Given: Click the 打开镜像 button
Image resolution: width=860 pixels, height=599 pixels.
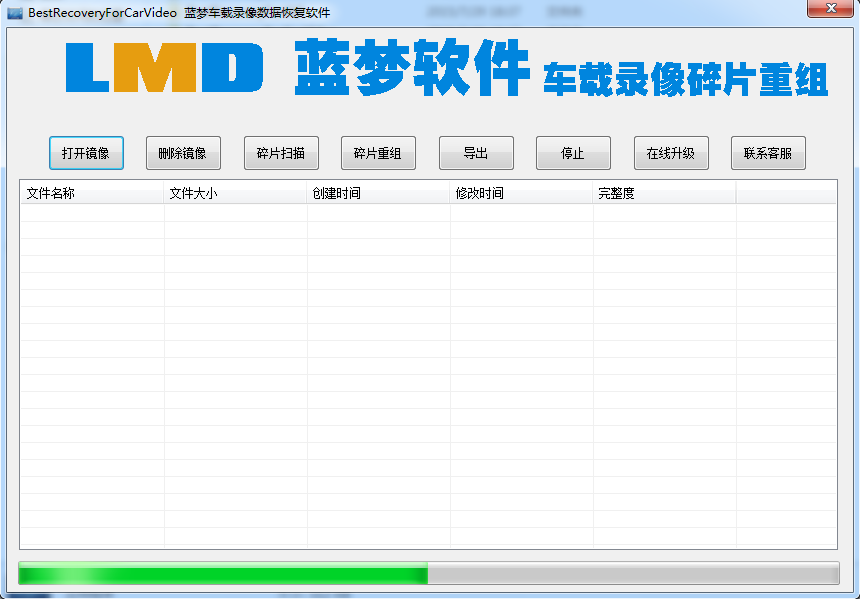Looking at the screenshot, I should [86, 153].
